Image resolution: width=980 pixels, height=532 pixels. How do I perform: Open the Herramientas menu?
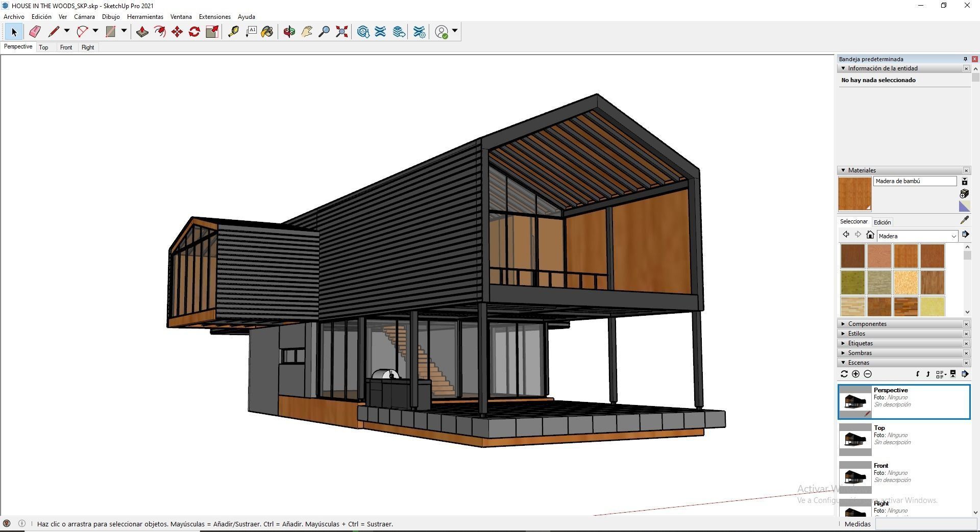(145, 17)
